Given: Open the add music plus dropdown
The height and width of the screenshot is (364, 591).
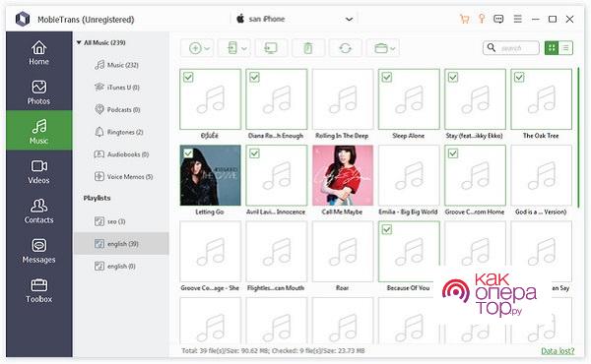Looking at the screenshot, I should tap(199, 48).
